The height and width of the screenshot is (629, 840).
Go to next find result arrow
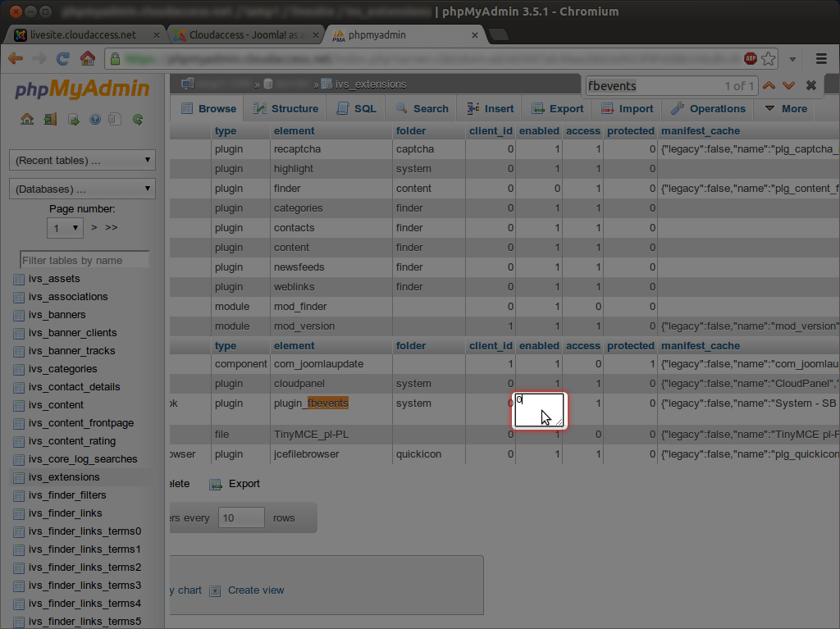788,86
